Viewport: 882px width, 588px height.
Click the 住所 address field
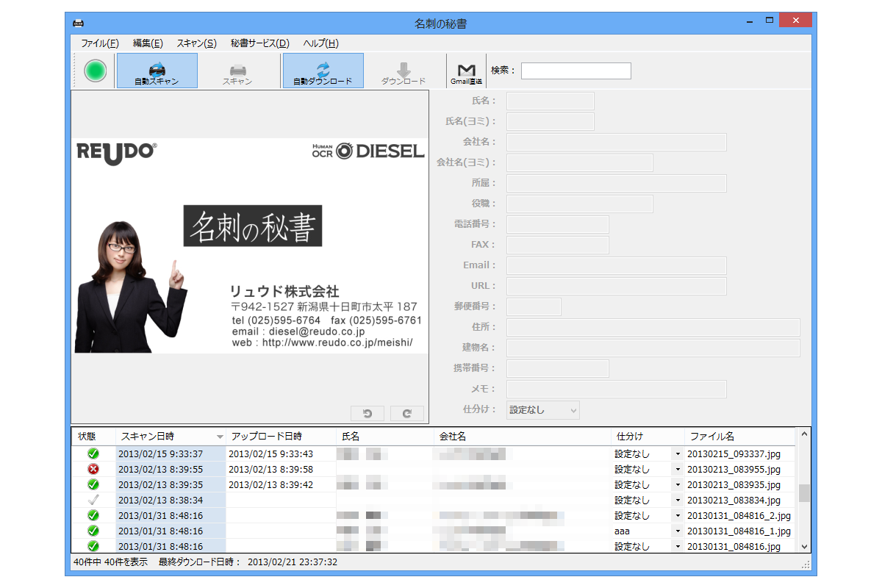tap(653, 327)
